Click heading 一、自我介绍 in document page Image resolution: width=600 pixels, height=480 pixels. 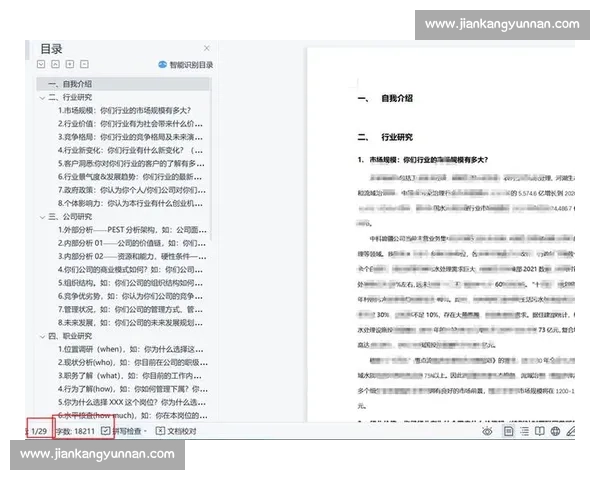(385, 98)
